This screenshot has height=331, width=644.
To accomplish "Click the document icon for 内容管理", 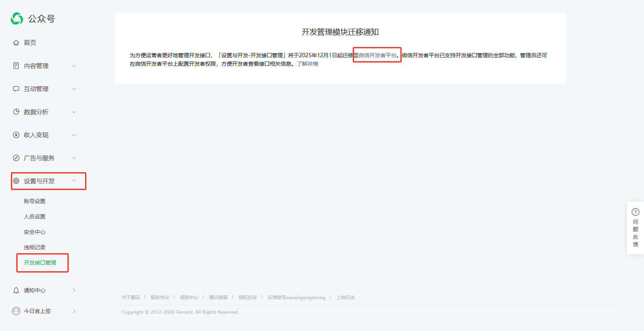I will click(16, 66).
